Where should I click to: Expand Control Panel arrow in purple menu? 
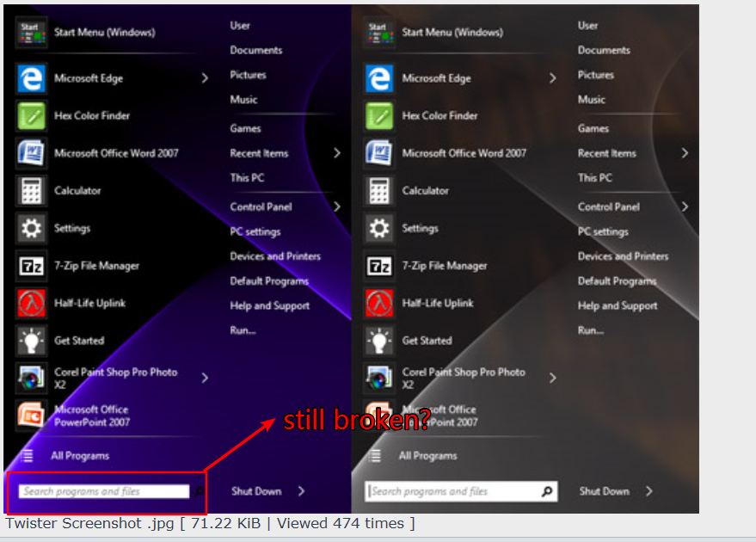click(337, 206)
